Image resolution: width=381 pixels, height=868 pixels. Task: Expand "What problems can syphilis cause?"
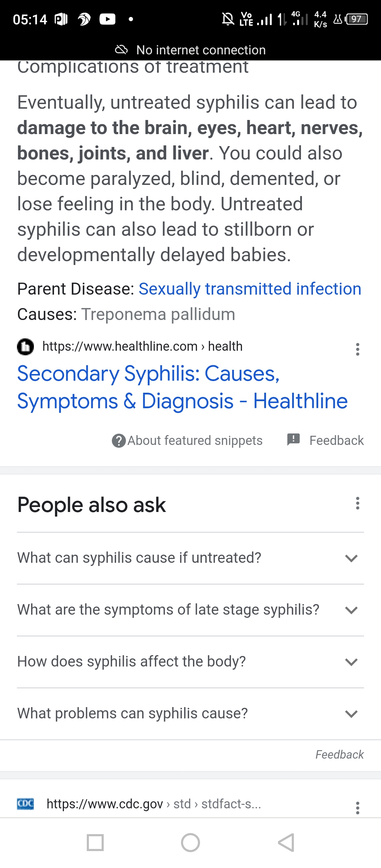point(190,713)
